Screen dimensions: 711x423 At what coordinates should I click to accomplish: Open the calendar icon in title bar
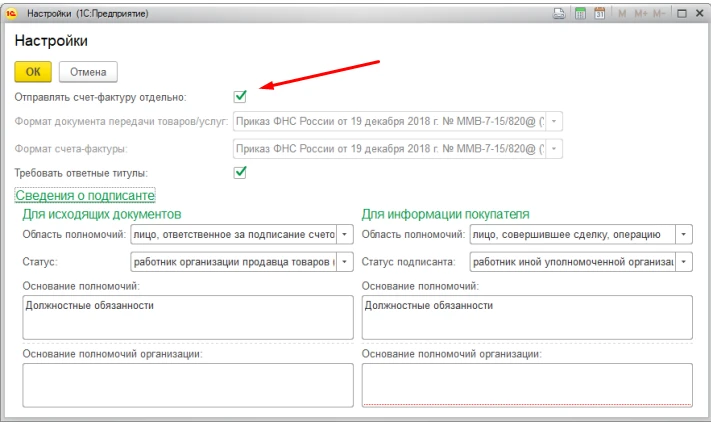(x=600, y=14)
